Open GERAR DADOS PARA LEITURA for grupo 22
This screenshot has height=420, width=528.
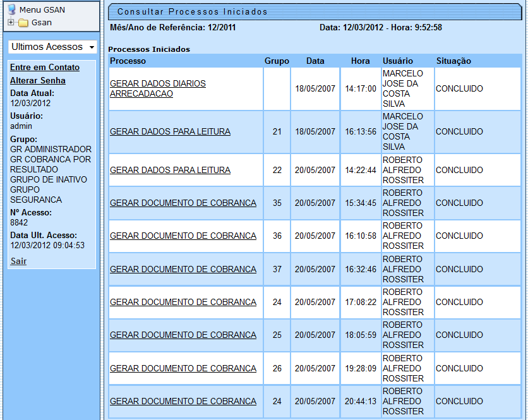click(169, 170)
